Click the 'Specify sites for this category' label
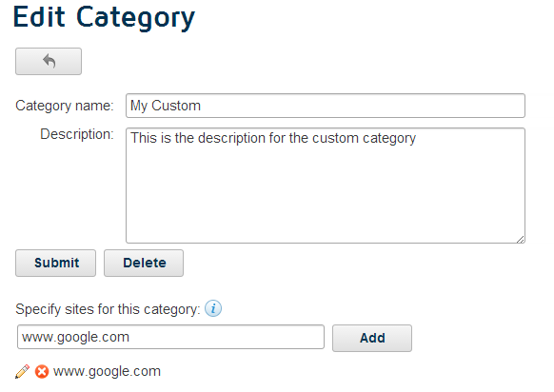Image resolution: width=554 pixels, height=392 pixels. pos(108,309)
